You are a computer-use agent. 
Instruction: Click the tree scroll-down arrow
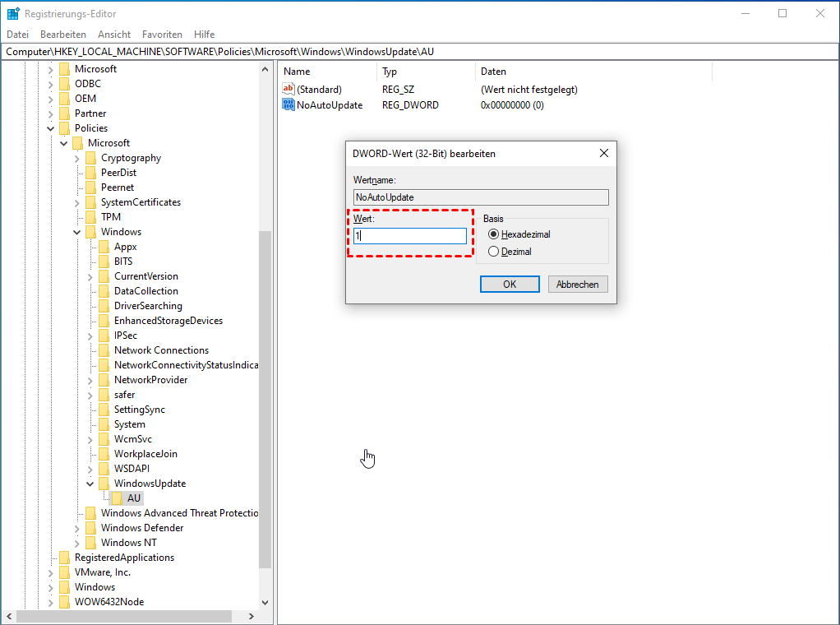[x=265, y=603]
